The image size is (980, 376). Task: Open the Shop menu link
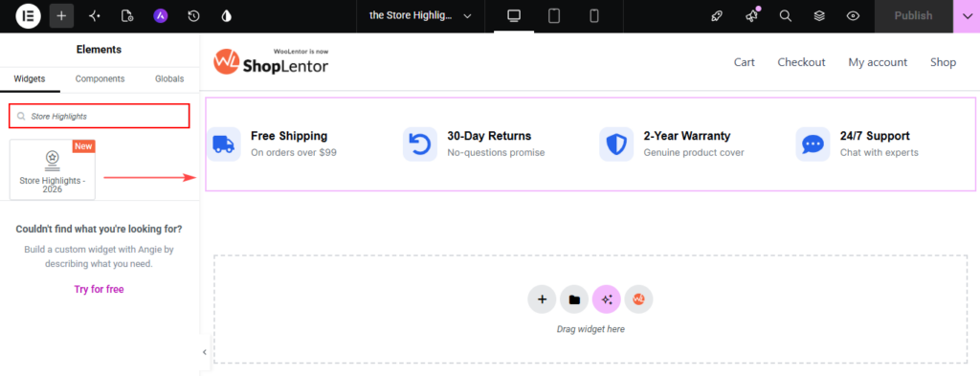click(x=943, y=62)
